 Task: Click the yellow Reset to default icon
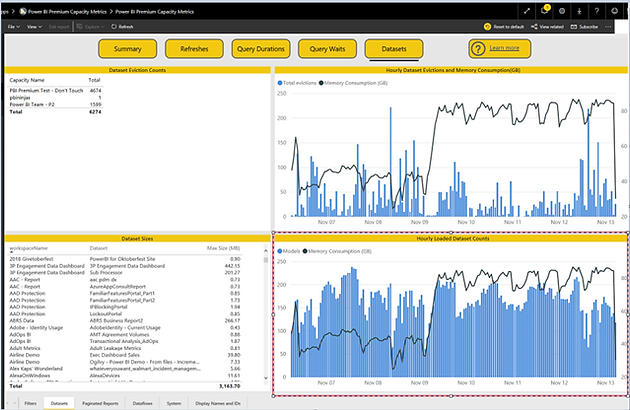point(487,27)
